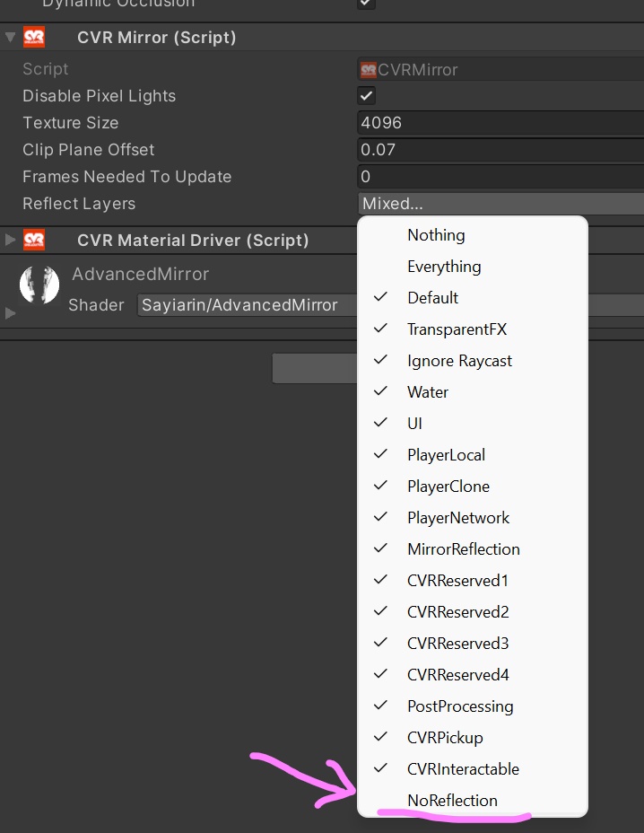Screen dimensions: 644x833
Task: Click the AdvancedMirror material name
Action: pyautogui.click(x=141, y=274)
